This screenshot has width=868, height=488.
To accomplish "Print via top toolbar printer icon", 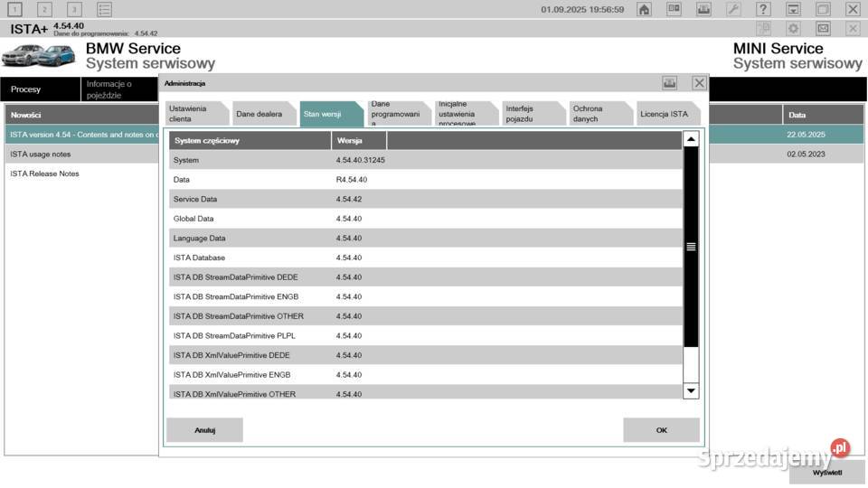I will [x=703, y=9].
